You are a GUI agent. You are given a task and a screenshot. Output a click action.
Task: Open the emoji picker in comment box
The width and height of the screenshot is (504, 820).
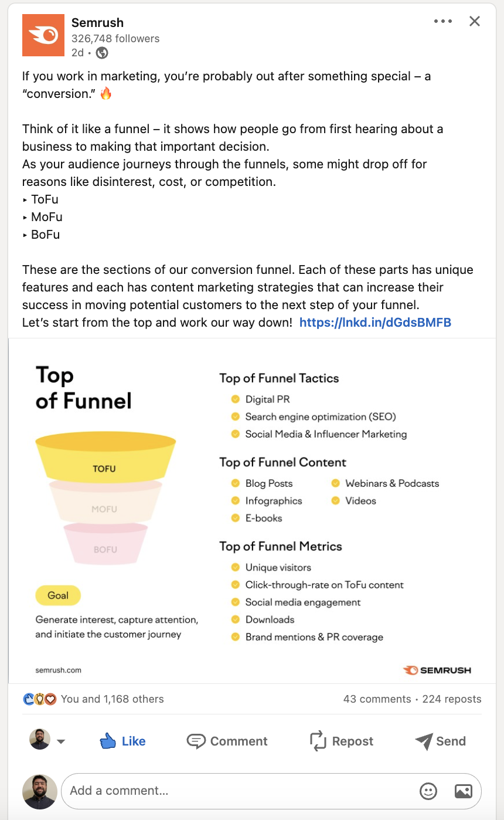pyautogui.click(x=428, y=791)
